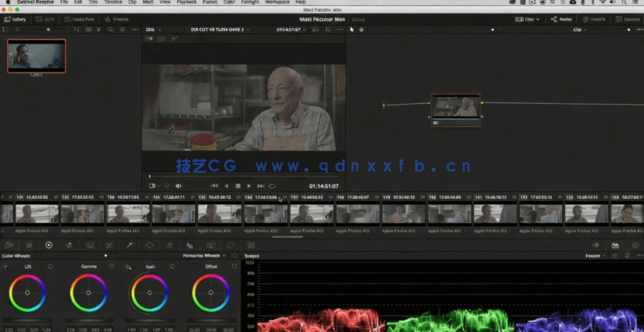Open the Curves palette icon
The image size is (644, 332).
click(110, 245)
